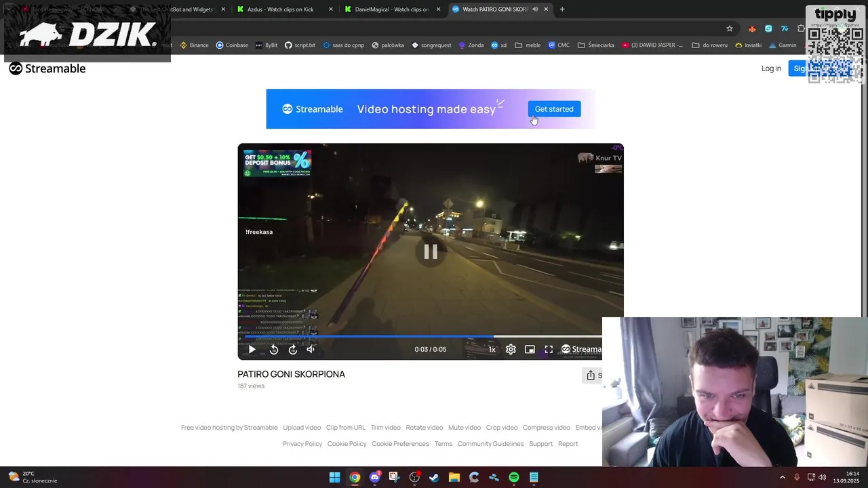The width and height of the screenshot is (868, 488).
Task: Mute the video player volume
Action: [311, 350]
